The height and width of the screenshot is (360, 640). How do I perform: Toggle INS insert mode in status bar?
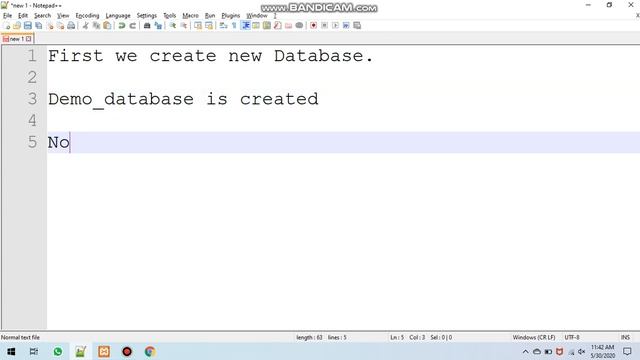pos(625,338)
